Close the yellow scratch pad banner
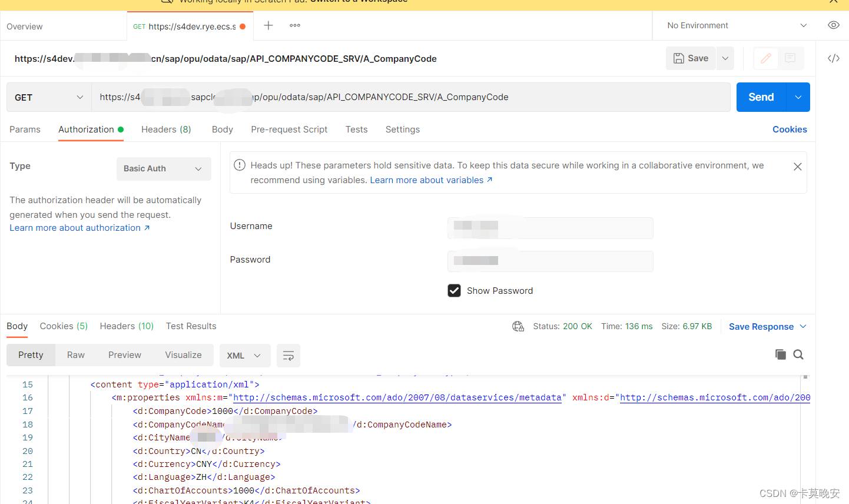Screen dimensions: 849x504 pyautogui.click(x=834, y=2)
